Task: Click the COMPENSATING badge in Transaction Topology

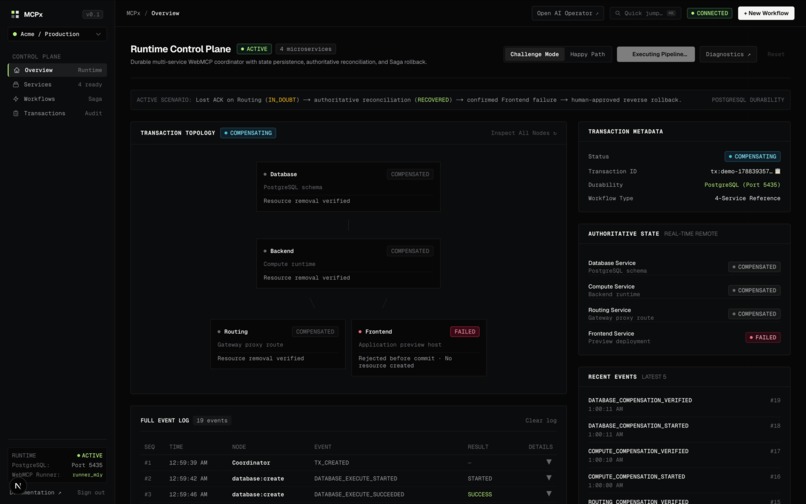Action: click(x=248, y=133)
